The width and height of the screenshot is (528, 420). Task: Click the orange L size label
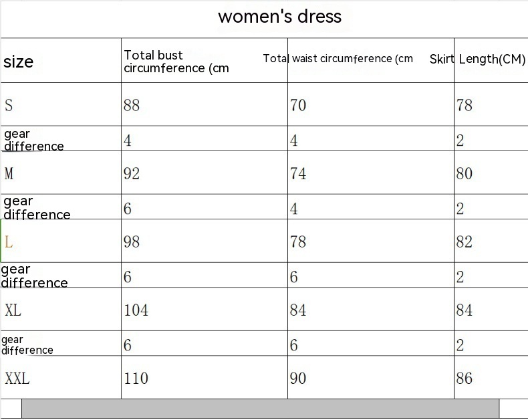9,242
